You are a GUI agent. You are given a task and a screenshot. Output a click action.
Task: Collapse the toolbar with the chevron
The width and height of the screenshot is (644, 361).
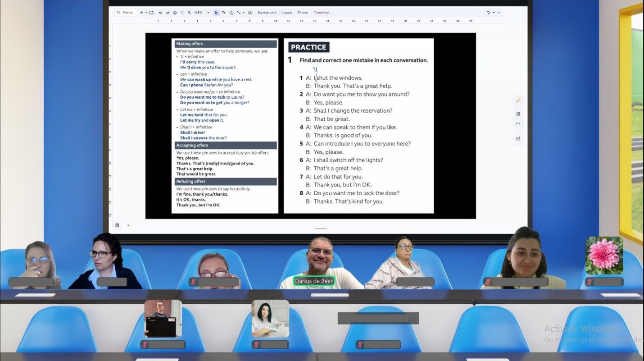499,13
